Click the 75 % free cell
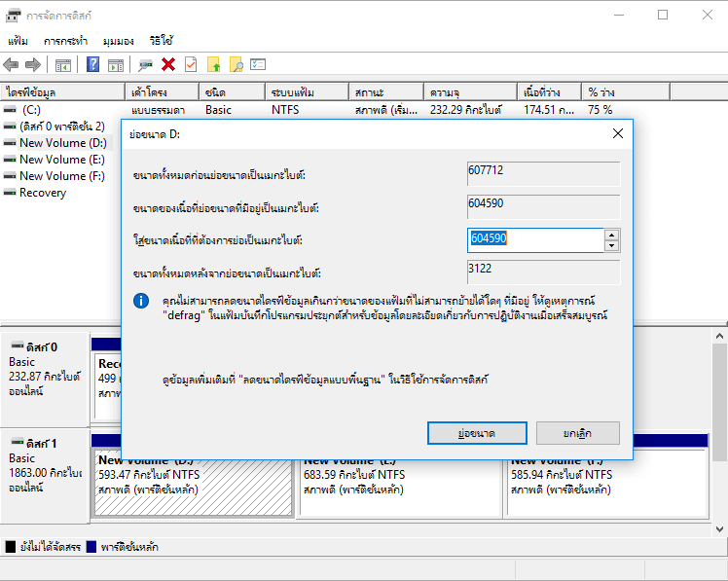 600,110
